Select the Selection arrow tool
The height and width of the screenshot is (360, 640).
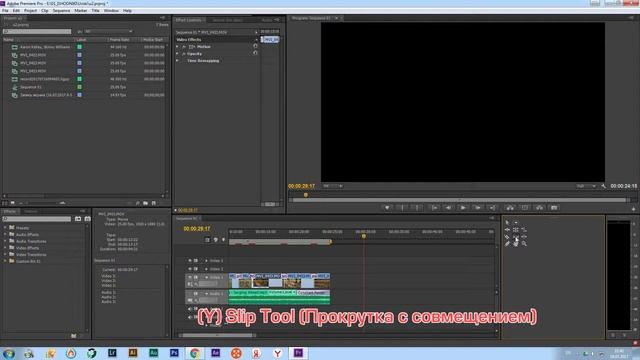pos(507,222)
